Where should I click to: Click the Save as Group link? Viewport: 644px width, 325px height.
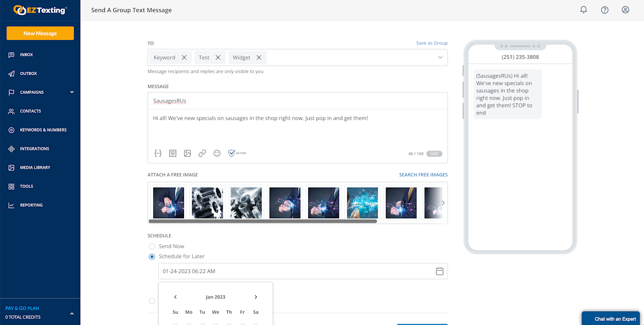(432, 43)
